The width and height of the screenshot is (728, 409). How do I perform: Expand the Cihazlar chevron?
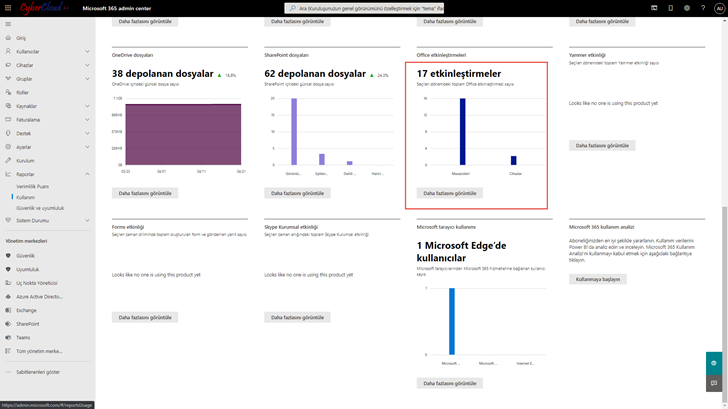(87, 65)
